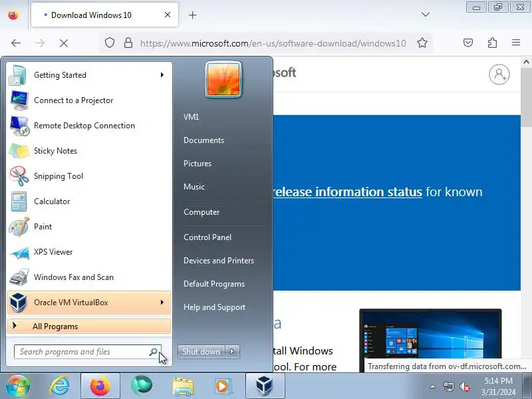
Task: Click the Shut down button
Action: point(201,352)
